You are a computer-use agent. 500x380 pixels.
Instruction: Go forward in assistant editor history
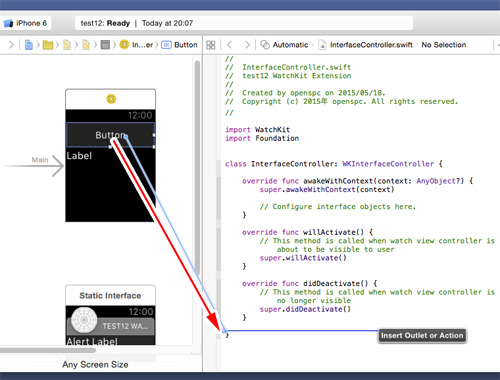247,45
